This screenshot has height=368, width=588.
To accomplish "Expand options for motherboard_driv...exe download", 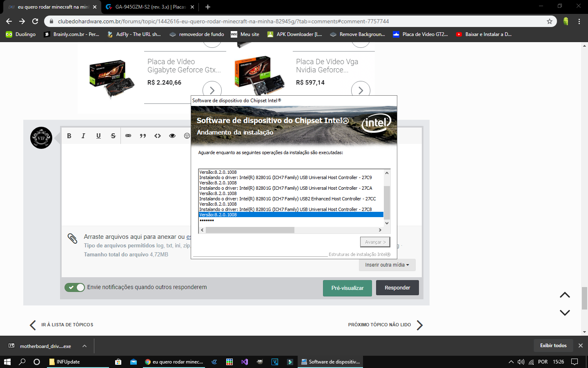I will point(85,346).
